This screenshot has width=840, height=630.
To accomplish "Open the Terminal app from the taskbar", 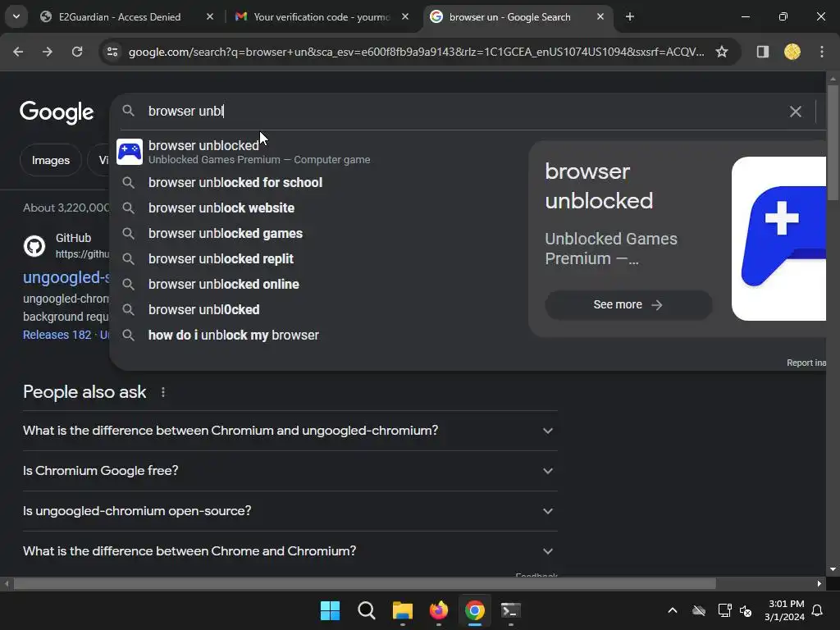I will (510, 610).
